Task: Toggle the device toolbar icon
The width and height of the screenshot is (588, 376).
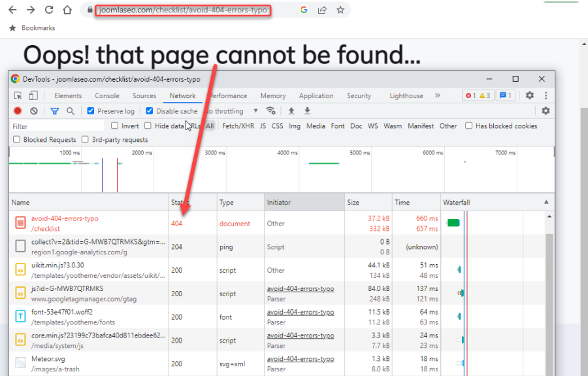Action: pos(33,95)
